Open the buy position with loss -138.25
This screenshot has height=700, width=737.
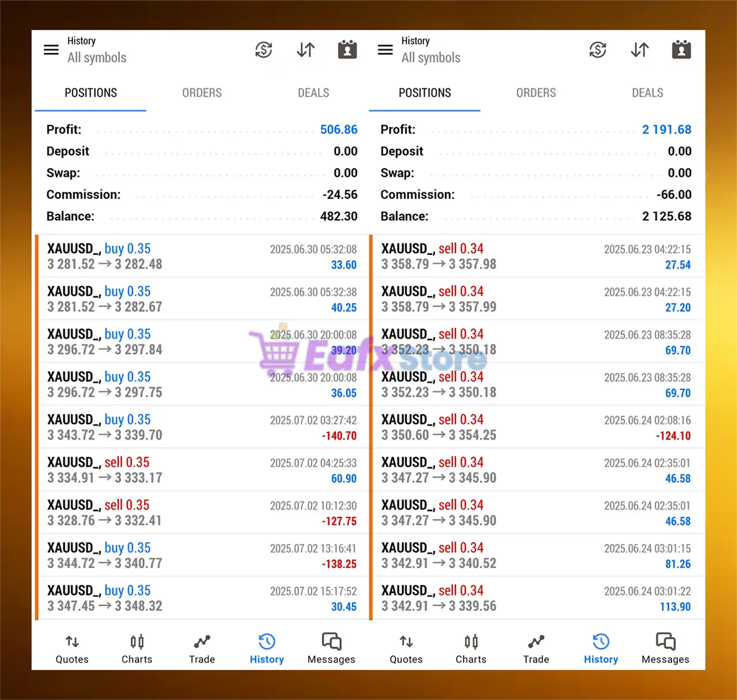[202, 555]
